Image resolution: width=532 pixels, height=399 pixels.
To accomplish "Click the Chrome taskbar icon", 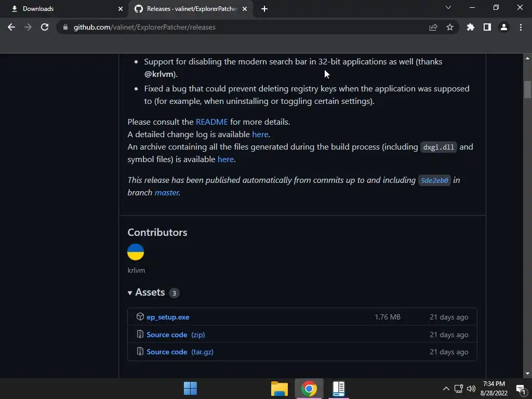I will [309, 389].
